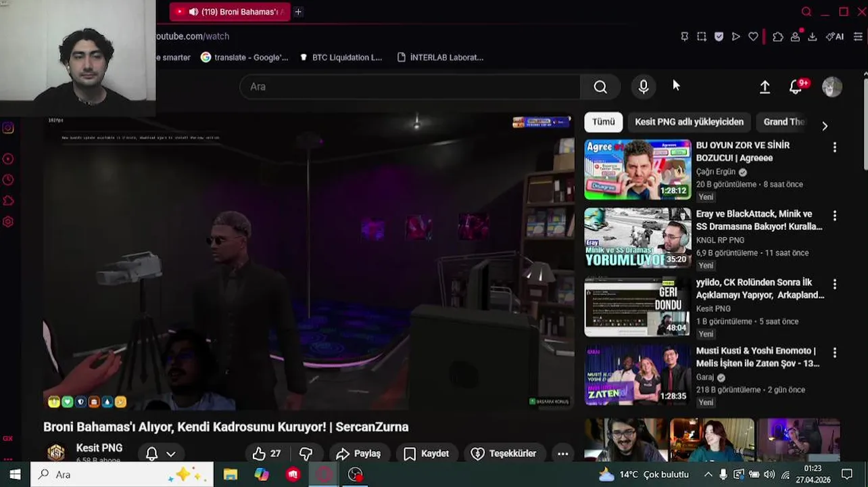Open Opera Aria AI button
Screen dimensions: 868x487
tap(834, 37)
